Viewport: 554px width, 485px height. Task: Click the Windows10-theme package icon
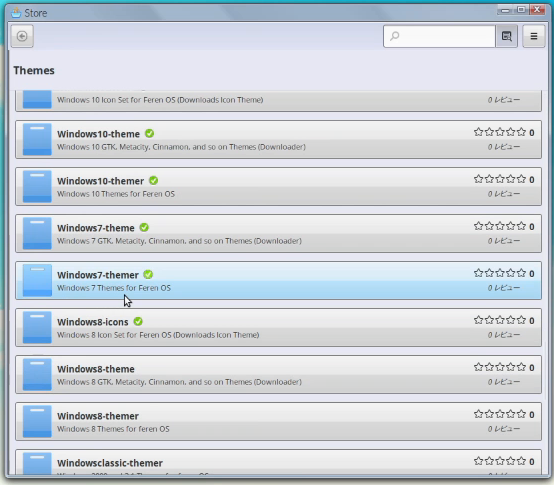tap(37, 139)
